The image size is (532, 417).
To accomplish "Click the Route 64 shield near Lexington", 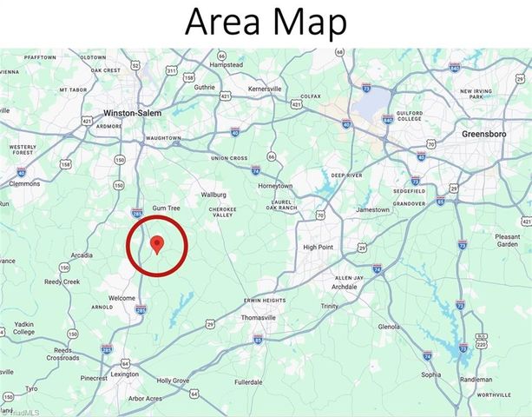I will coord(125,364).
